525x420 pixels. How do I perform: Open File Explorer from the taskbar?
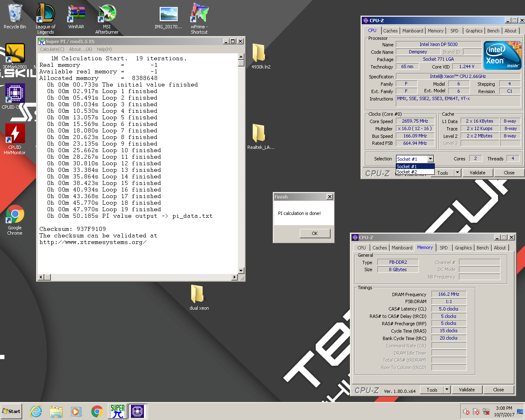click(56, 411)
